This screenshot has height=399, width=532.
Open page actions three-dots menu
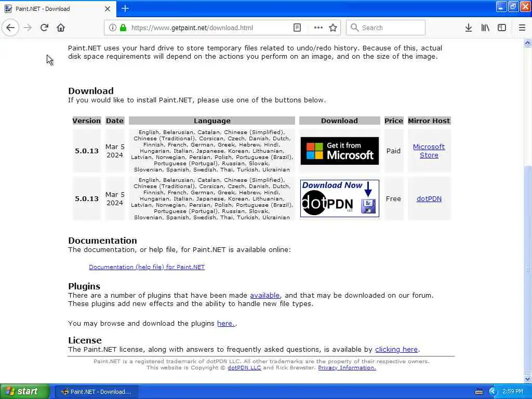click(x=318, y=28)
